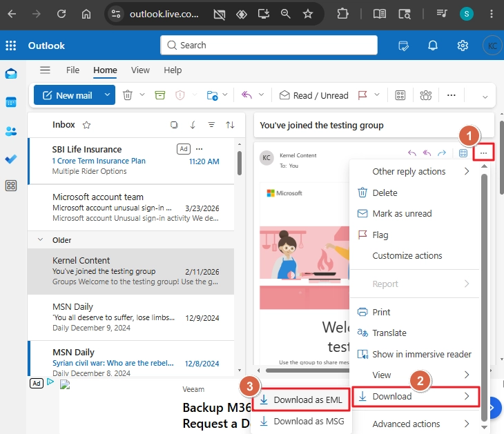This screenshot has width=504, height=434.
Task: Open SBI Life Insurance ad options
Action: [x=200, y=149]
